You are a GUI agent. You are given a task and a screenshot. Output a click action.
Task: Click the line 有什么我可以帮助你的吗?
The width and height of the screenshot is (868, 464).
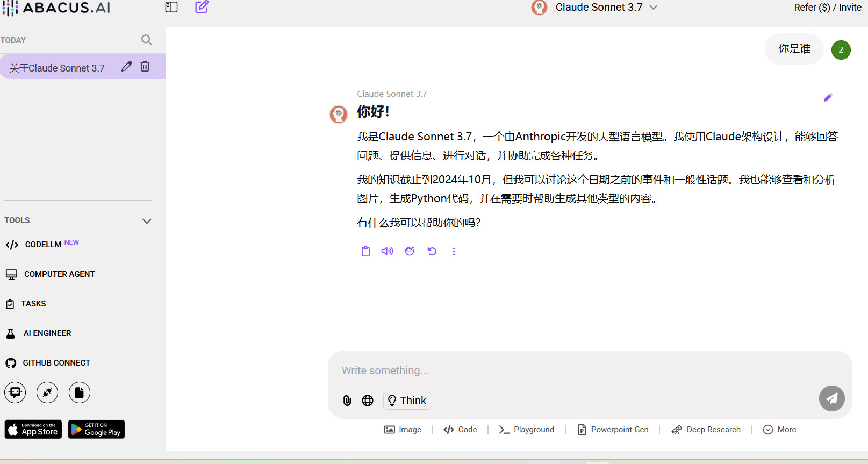point(419,223)
